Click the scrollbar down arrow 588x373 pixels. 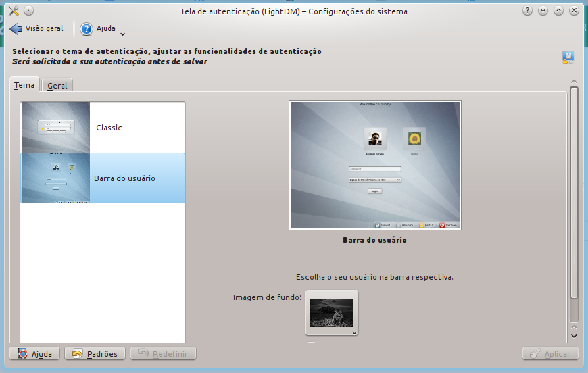pos(574,335)
